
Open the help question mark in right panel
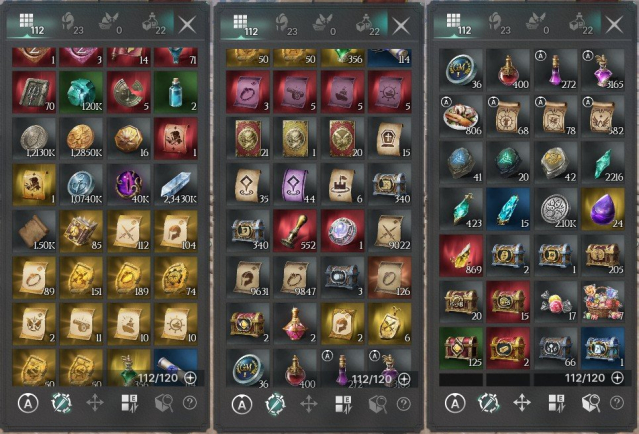617,403
